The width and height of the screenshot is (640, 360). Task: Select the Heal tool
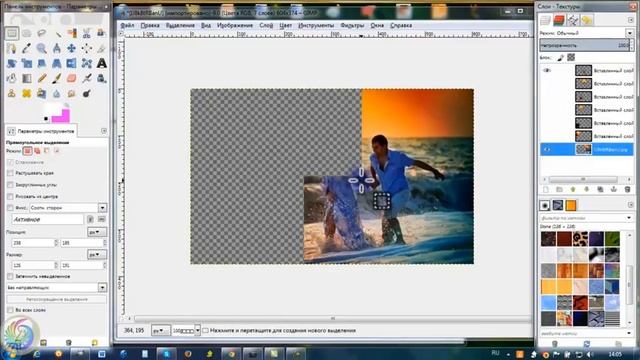27,93
